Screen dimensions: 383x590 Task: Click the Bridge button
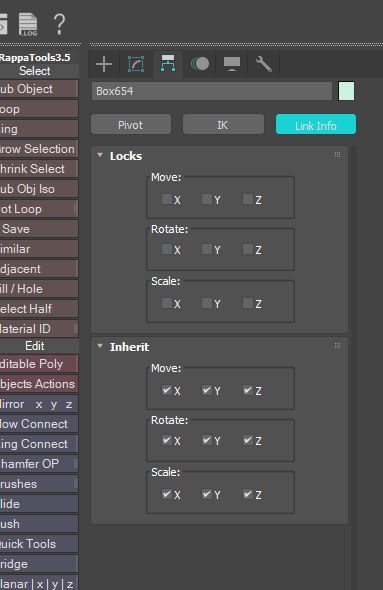click(39, 564)
